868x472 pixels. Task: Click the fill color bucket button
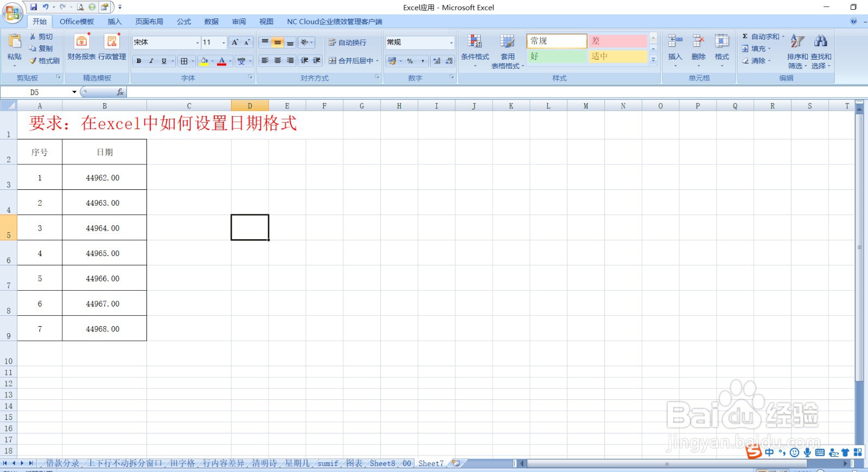pyautogui.click(x=204, y=61)
